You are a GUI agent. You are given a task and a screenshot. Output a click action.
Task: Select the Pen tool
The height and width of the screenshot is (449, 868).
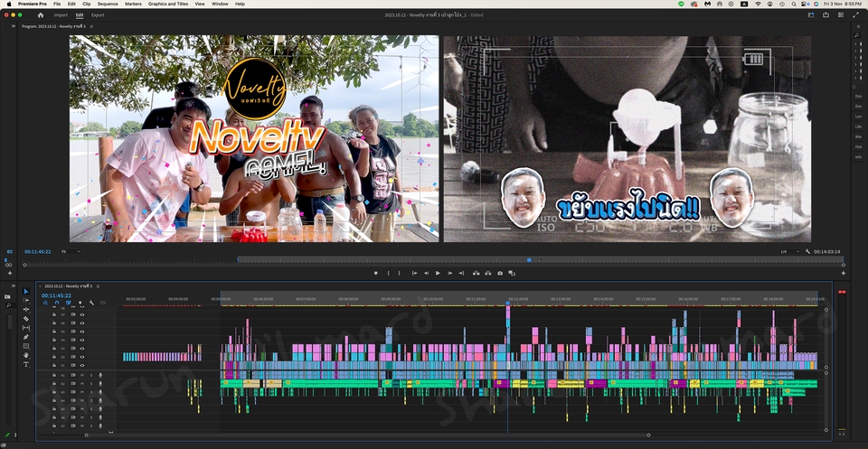pos(26,337)
